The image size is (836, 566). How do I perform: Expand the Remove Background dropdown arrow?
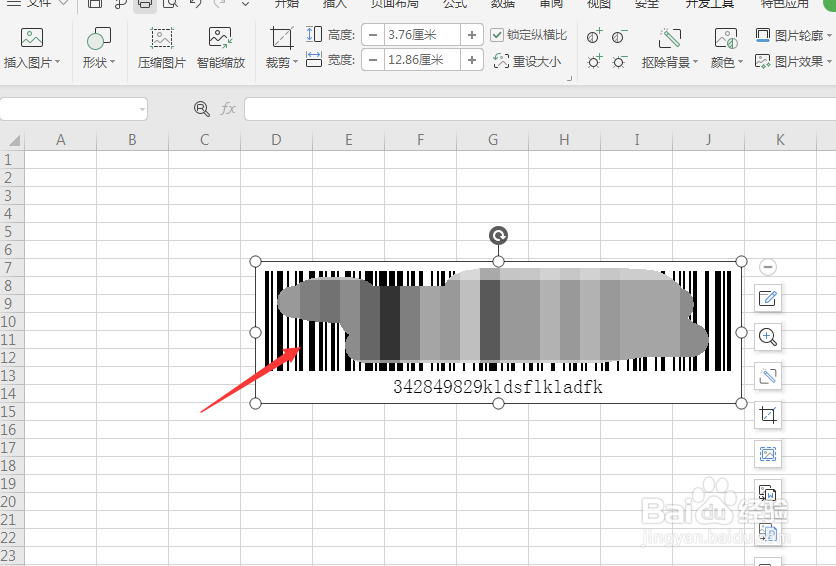tap(695, 62)
